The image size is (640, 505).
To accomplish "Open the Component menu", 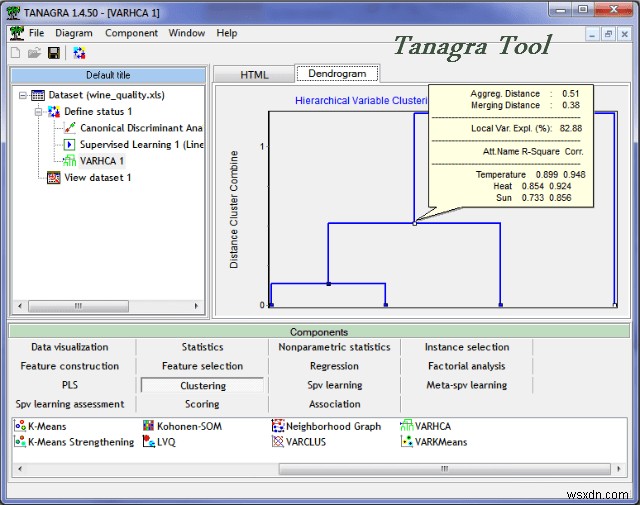I will click(131, 33).
